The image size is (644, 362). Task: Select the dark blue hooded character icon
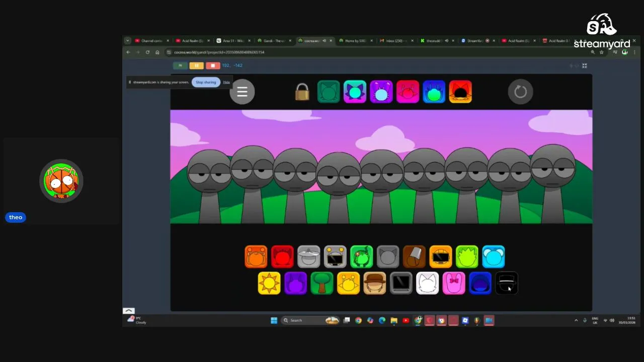(480, 283)
